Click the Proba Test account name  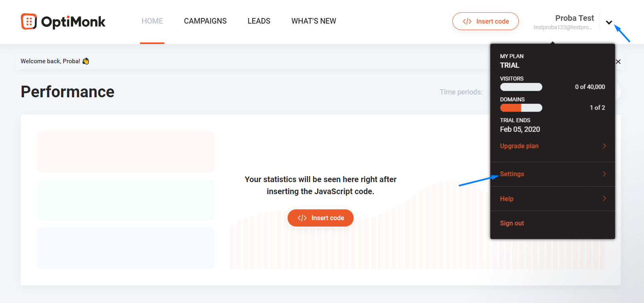[x=574, y=18]
